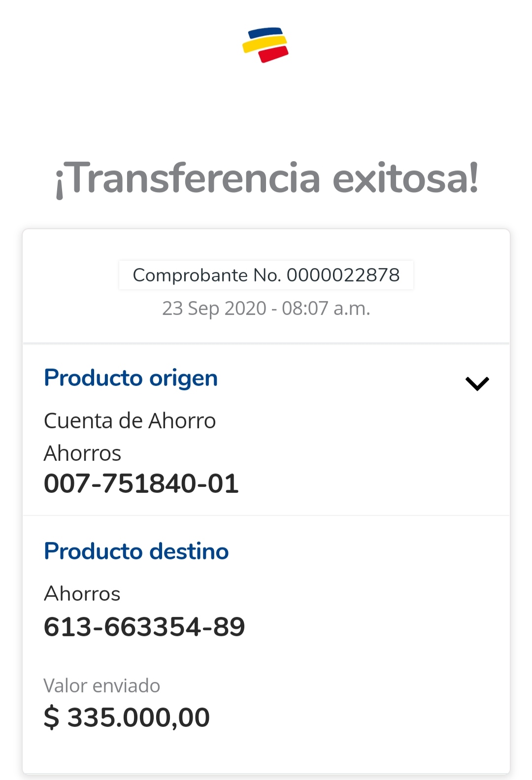Tap Ahorros label under Producto origen
Image resolution: width=532 pixels, height=780 pixels.
(82, 453)
